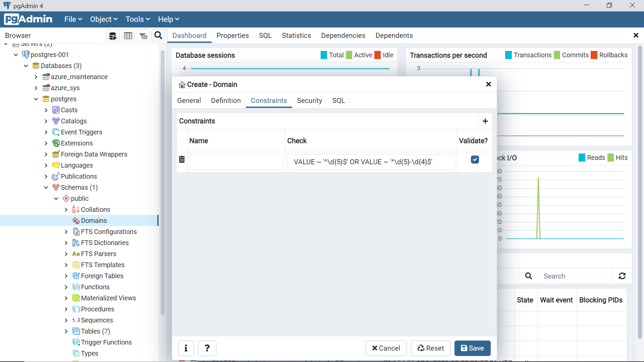This screenshot has width=644, height=362.
Task: Click the Rollbacks legend color swatch
Action: [x=594, y=55]
